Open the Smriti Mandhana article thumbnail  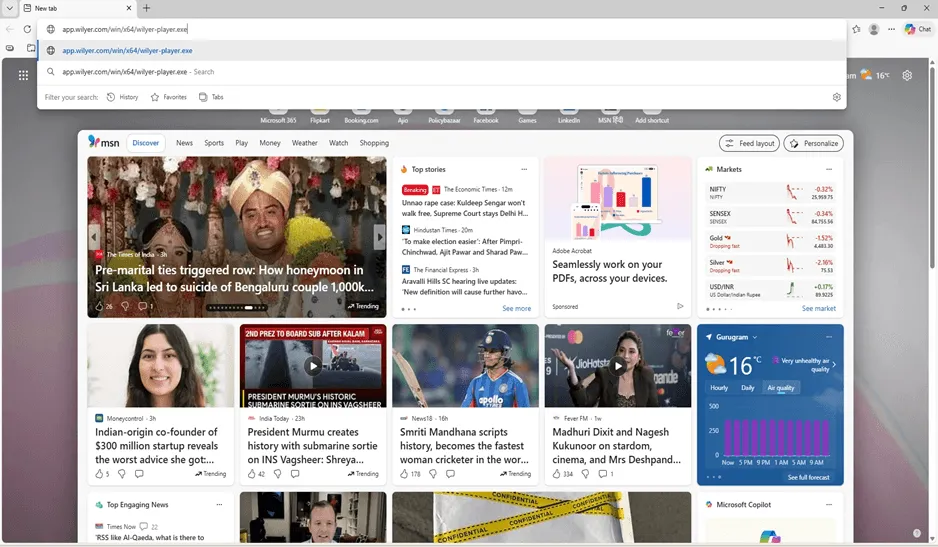[x=465, y=366]
